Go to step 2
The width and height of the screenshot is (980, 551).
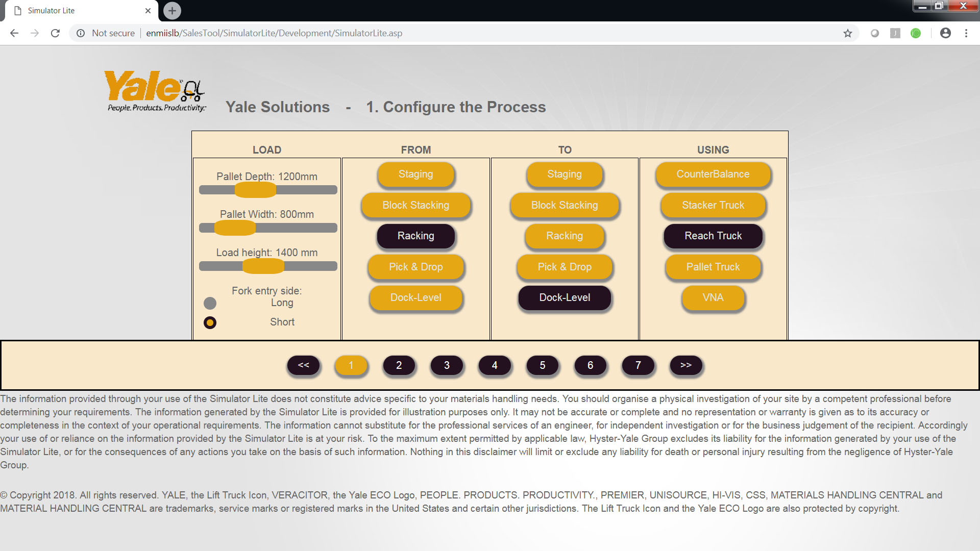399,365
